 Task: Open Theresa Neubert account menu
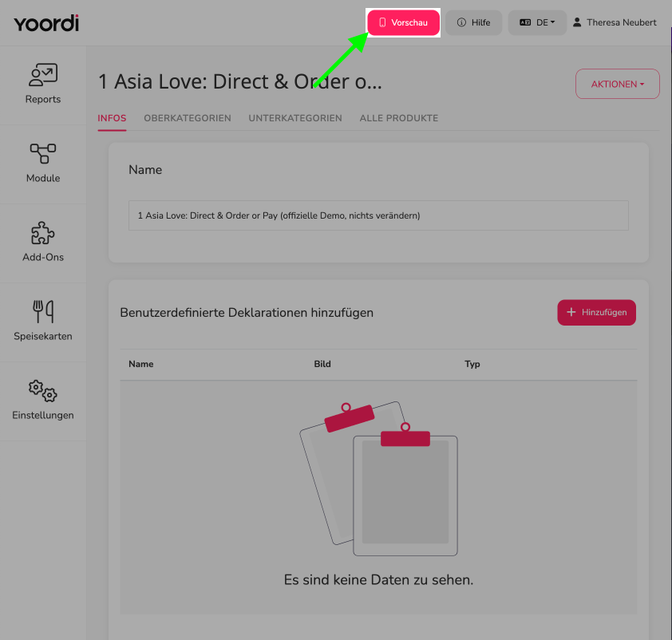pos(615,22)
